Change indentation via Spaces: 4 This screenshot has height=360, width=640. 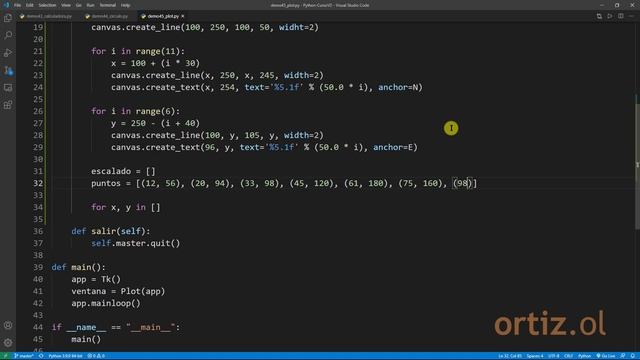[x=535, y=356]
